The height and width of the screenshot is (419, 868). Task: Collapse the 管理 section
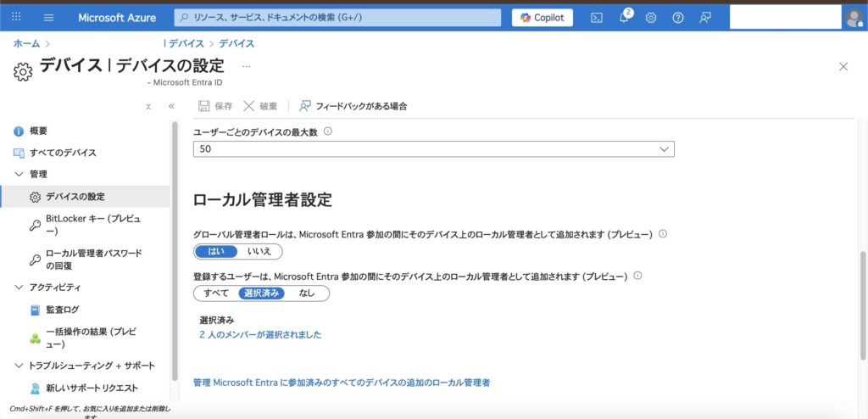[x=19, y=175]
